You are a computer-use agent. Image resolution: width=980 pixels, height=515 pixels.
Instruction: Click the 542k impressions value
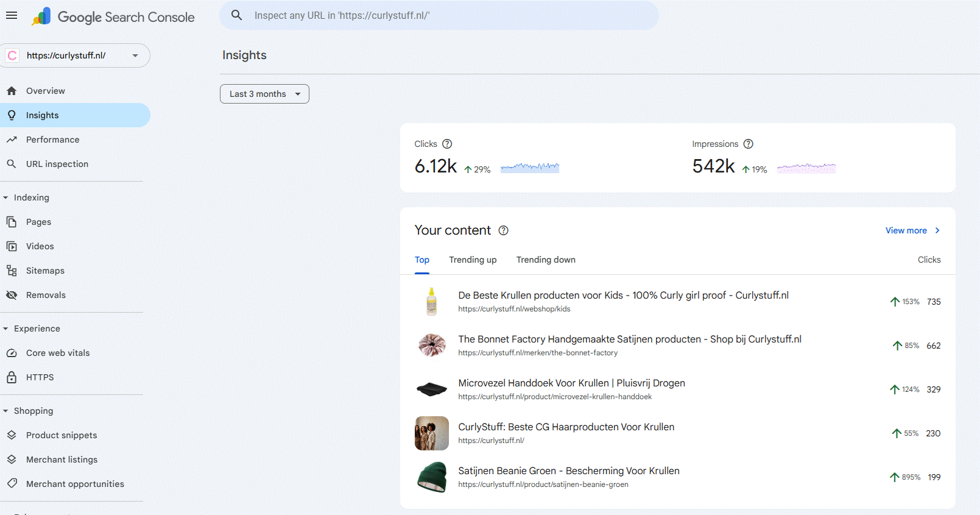(x=713, y=166)
